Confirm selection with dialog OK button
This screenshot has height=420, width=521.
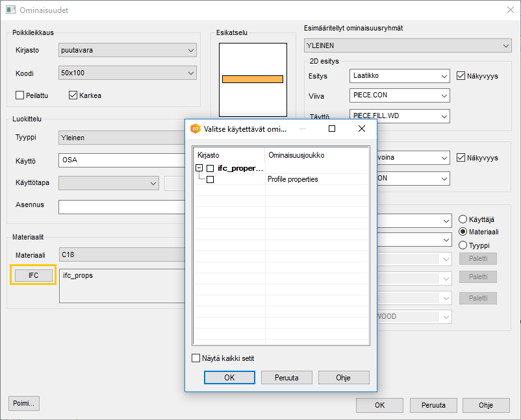229,377
